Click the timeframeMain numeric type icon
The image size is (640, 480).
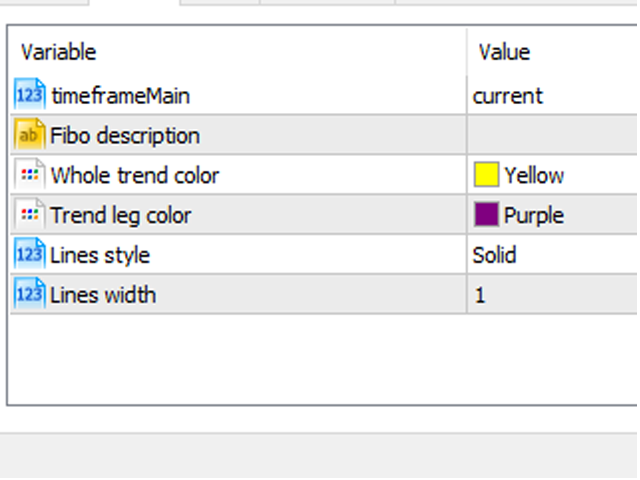click(x=29, y=95)
